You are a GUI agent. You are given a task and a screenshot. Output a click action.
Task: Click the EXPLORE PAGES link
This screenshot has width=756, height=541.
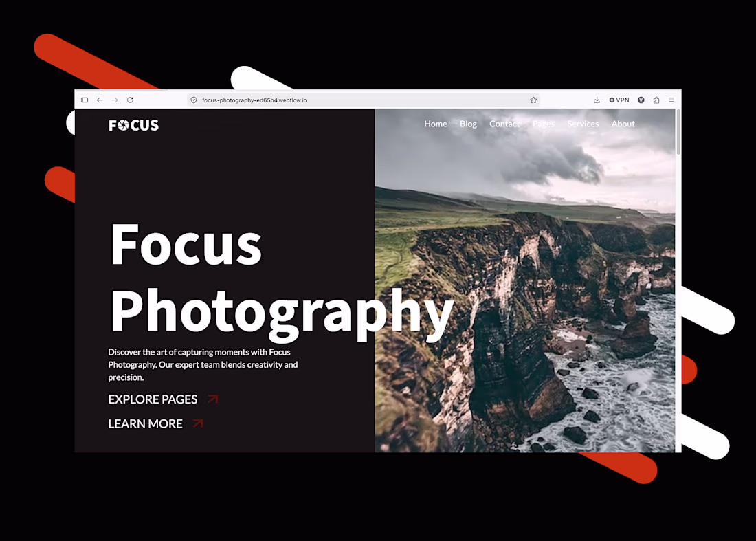(153, 399)
